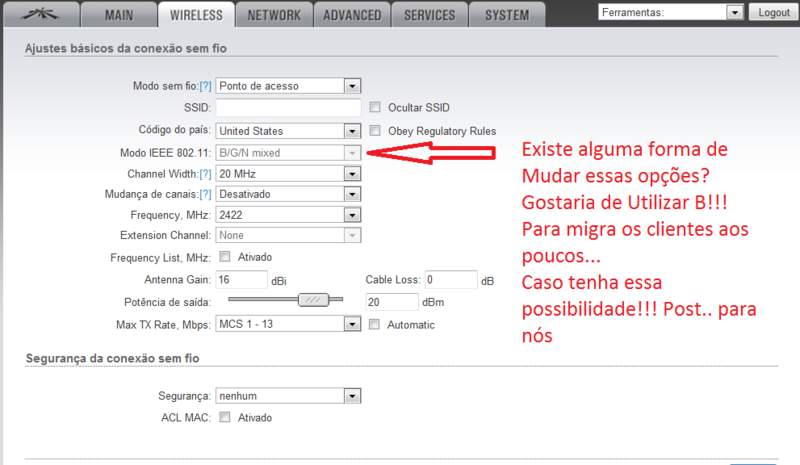
Task: Go to the ADVANCED tab
Action: pos(352,15)
